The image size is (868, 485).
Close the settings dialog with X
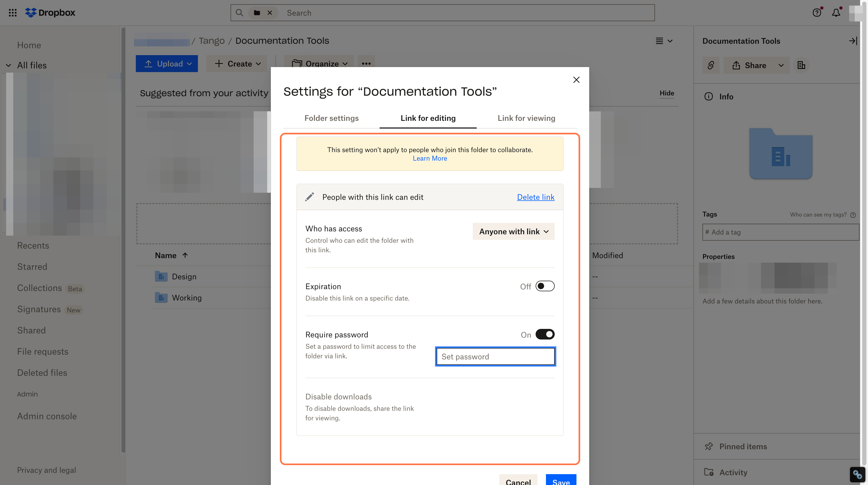coord(576,80)
